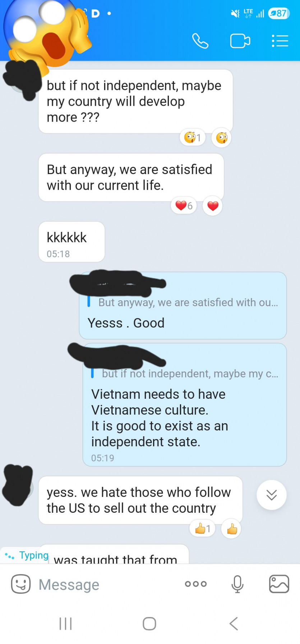View surprised reaction count on independent message
300x644 pixels.
click(193, 137)
